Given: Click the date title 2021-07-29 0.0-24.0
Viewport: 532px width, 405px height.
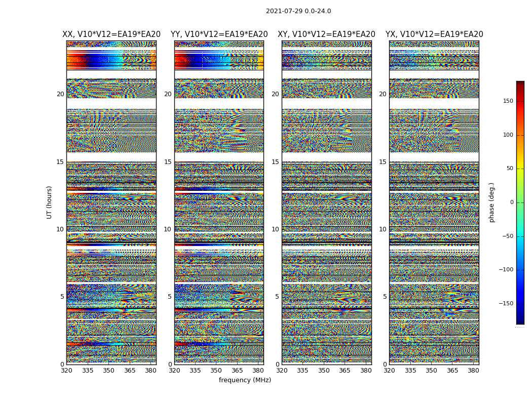Looking at the screenshot, I should pos(298,11).
